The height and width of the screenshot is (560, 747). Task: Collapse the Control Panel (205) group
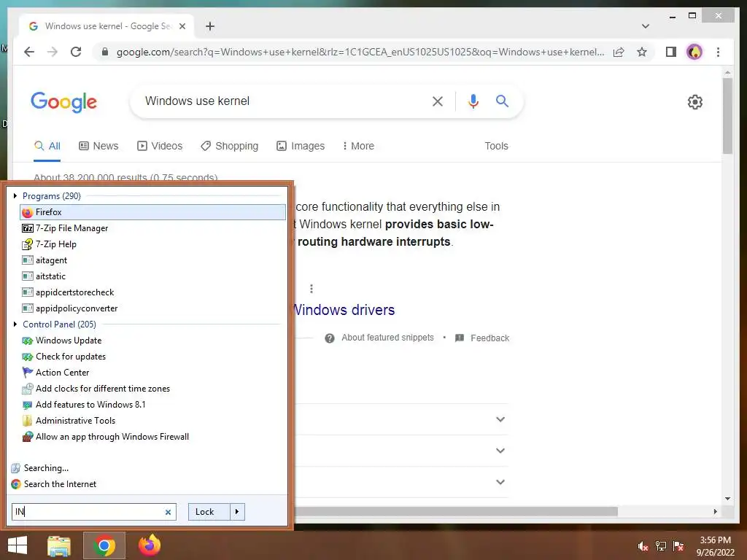(15, 324)
